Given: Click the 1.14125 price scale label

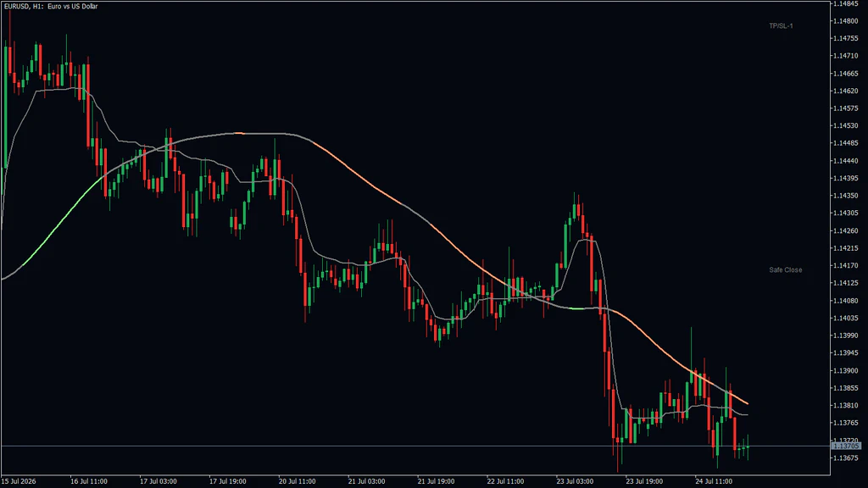Looking at the screenshot, I should (x=845, y=283).
